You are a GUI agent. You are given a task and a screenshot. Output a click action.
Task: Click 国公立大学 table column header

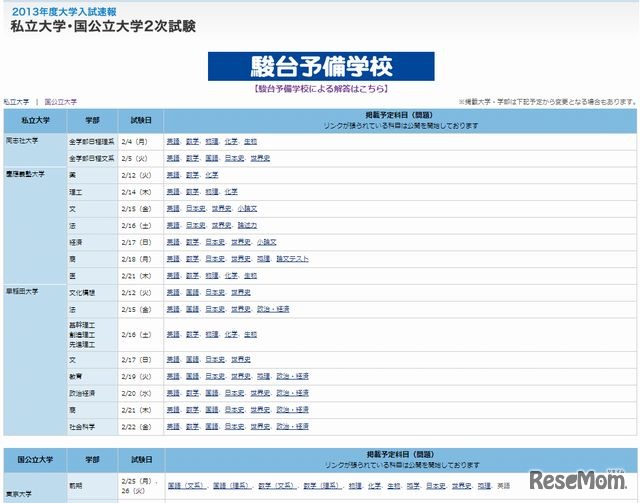click(x=35, y=460)
